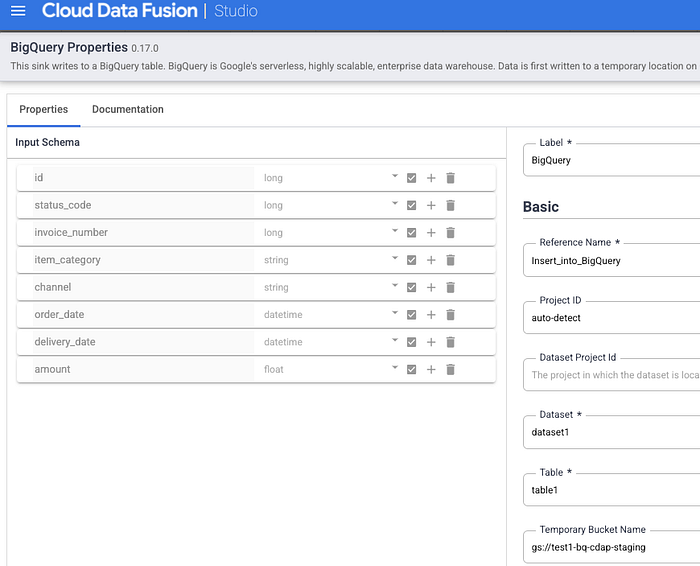Toggle nullable checkbox for order_date
The image size is (700, 566).
click(412, 315)
